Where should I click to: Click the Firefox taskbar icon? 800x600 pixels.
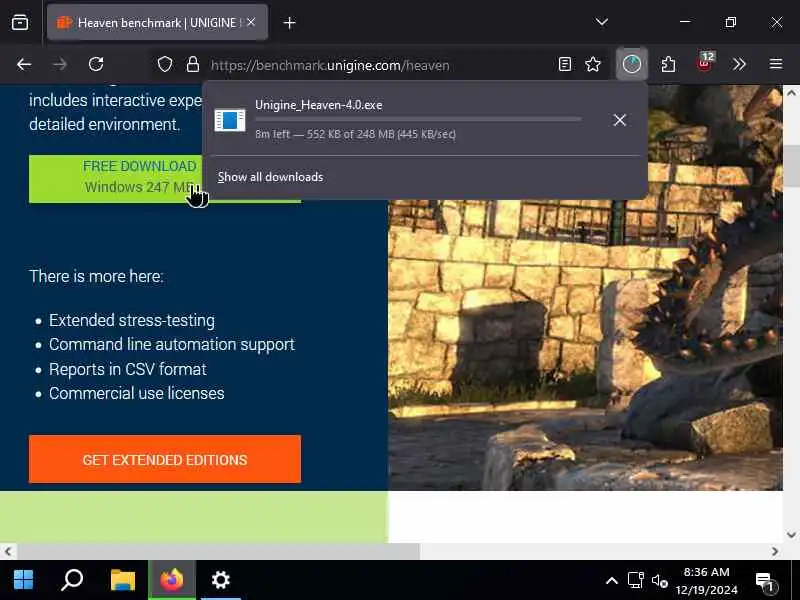tap(172, 580)
